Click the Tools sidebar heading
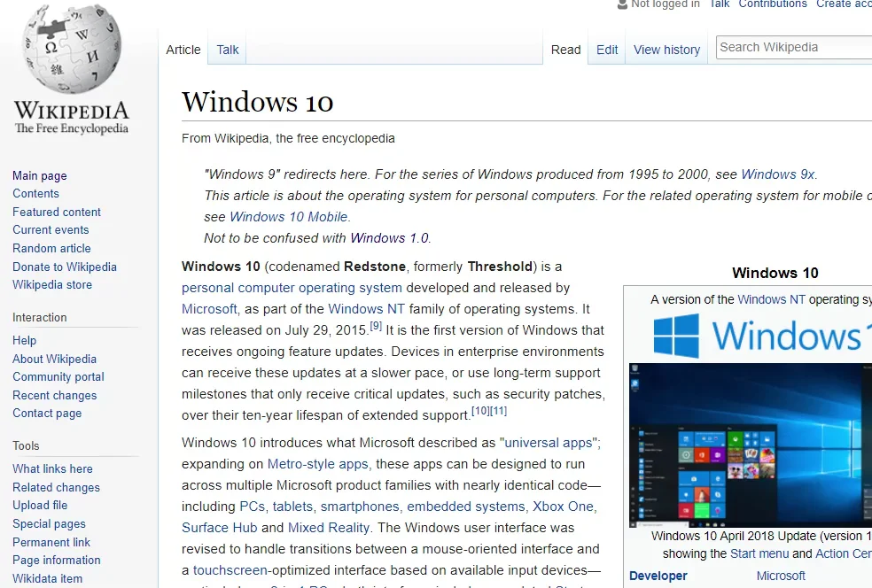The width and height of the screenshot is (872, 588). pos(26,445)
